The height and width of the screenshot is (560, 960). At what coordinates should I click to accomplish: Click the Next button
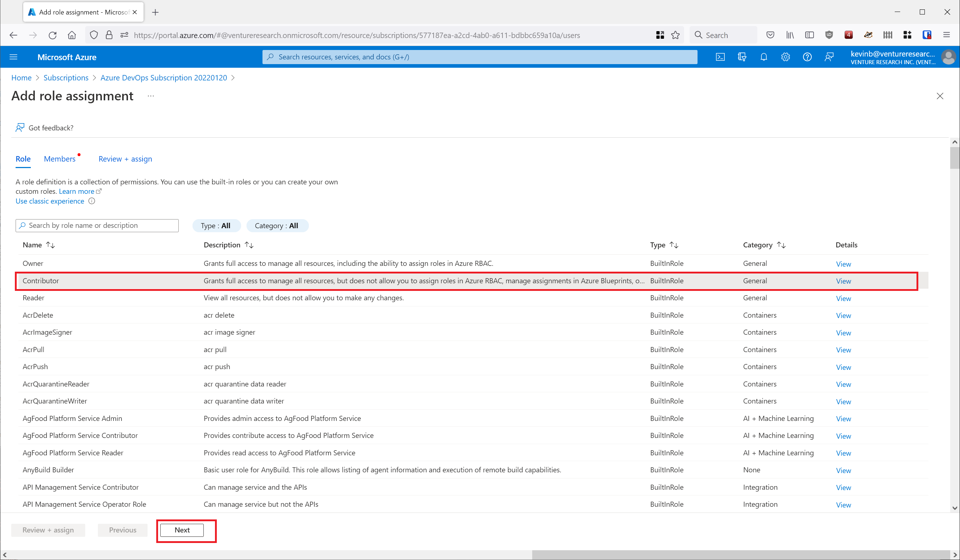point(182,530)
